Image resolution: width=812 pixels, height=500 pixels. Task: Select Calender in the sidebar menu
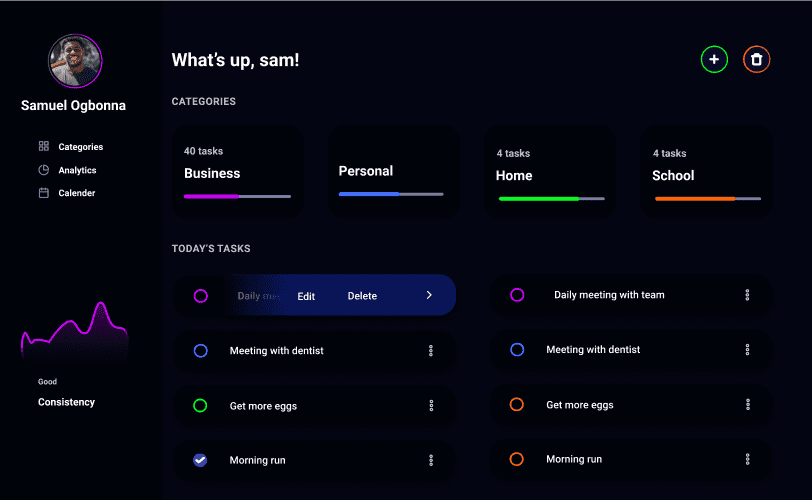pos(77,193)
